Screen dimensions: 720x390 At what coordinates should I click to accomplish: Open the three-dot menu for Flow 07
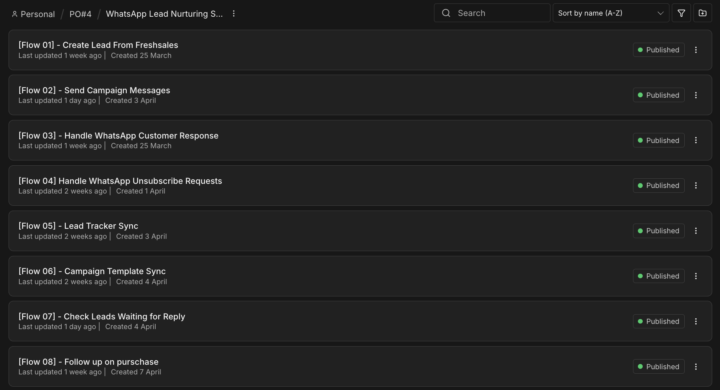point(696,321)
